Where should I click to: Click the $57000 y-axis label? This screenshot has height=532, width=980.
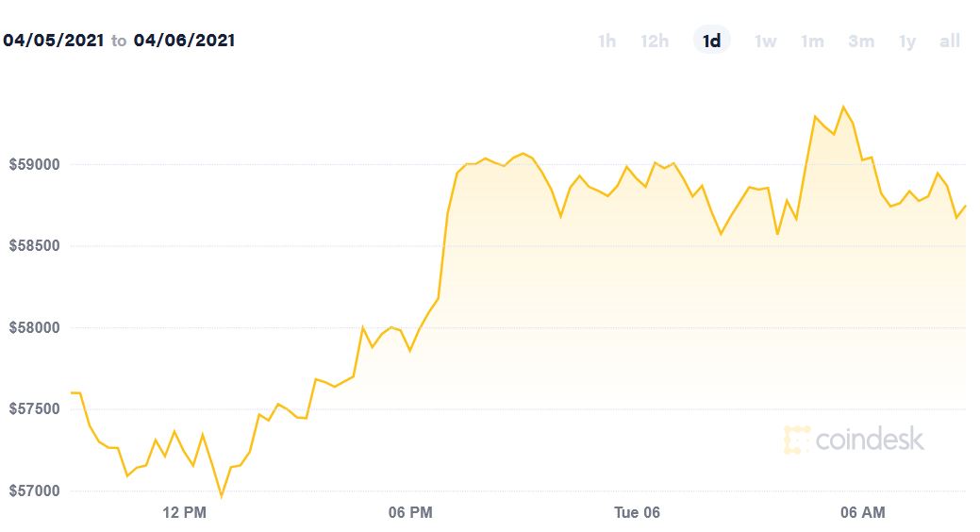point(34,490)
